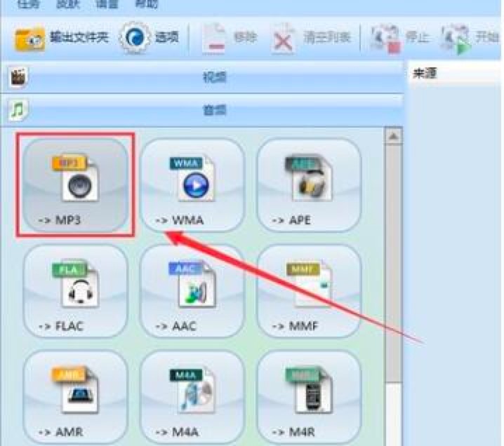The height and width of the screenshot is (446, 504).
Task: Click the 停止 toolbar label
Action: click(418, 38)
